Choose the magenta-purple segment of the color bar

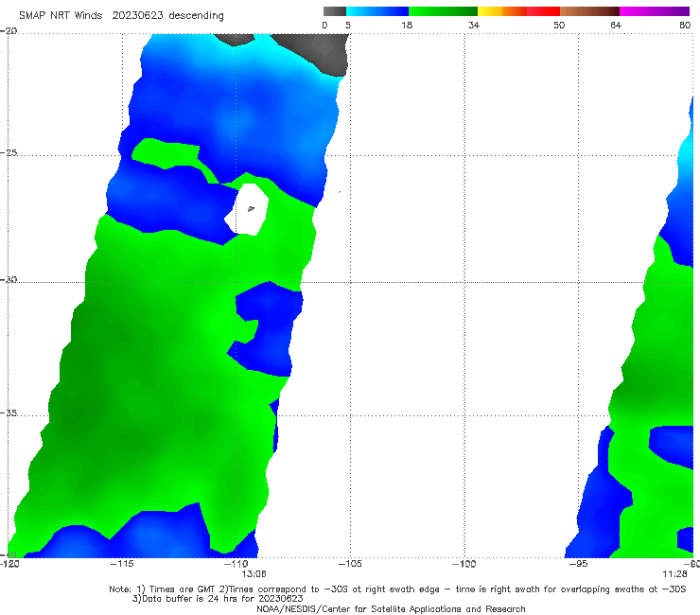coord(655,11)
